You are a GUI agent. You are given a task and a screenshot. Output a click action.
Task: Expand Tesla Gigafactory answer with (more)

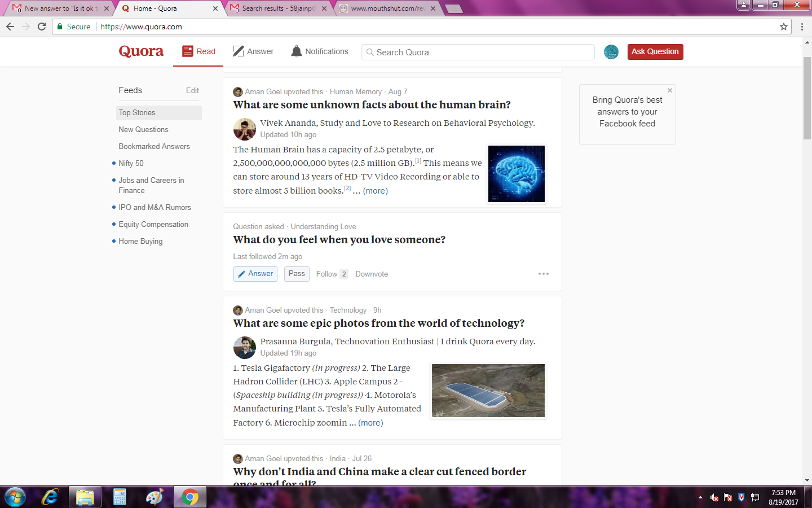tap(370, 423)
